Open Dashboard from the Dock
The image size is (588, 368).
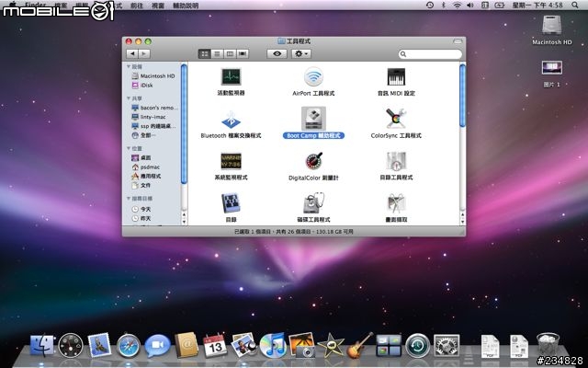71,346
